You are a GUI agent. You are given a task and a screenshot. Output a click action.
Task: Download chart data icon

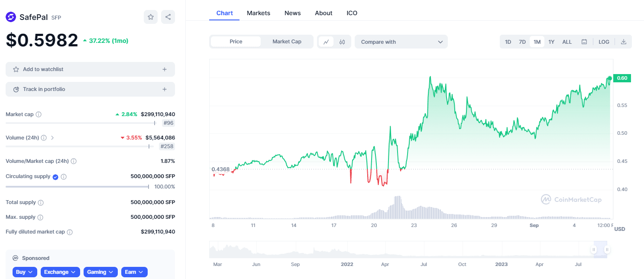[624, 42]
